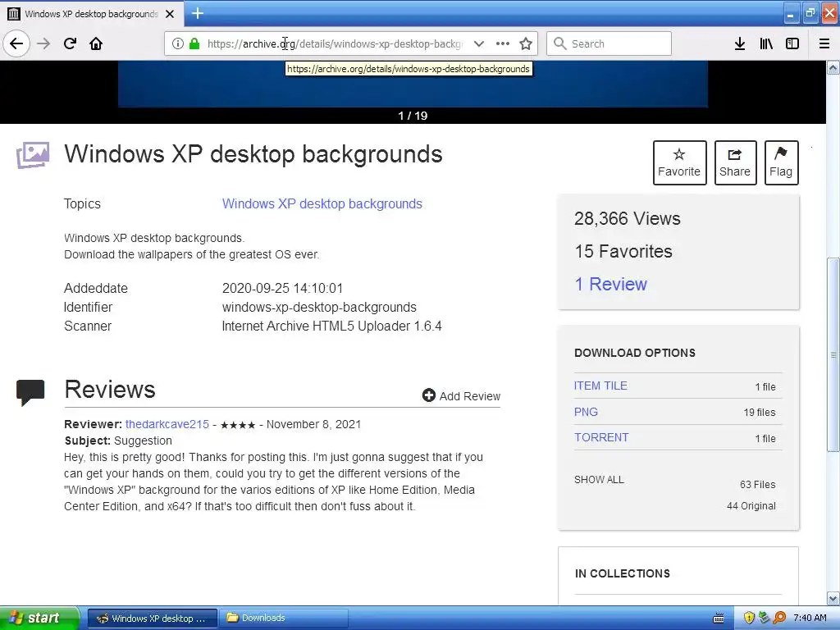
Task: Open the Downloads arrow panel
Action: coord(740,43)
